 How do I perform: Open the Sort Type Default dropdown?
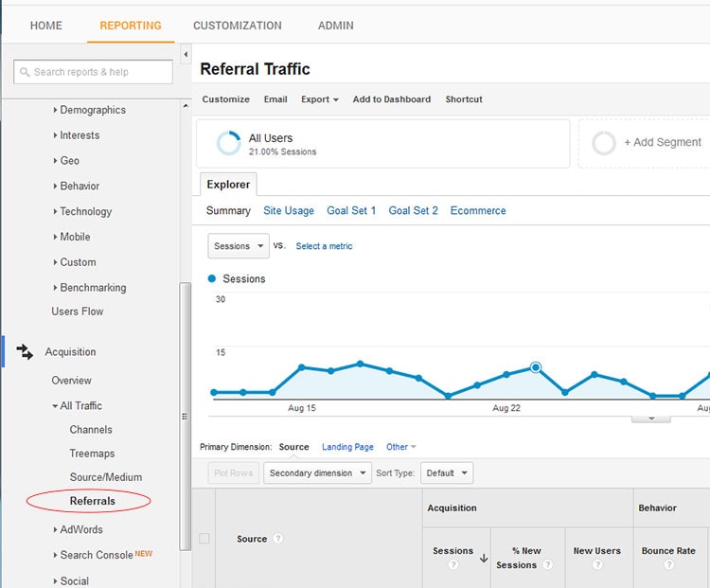tap(447, 472)
